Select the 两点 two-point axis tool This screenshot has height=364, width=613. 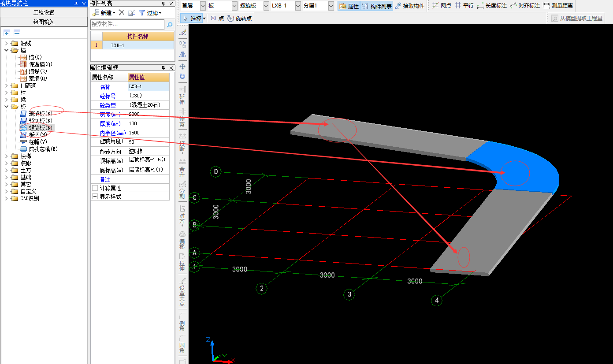click(x=442, y=6)
